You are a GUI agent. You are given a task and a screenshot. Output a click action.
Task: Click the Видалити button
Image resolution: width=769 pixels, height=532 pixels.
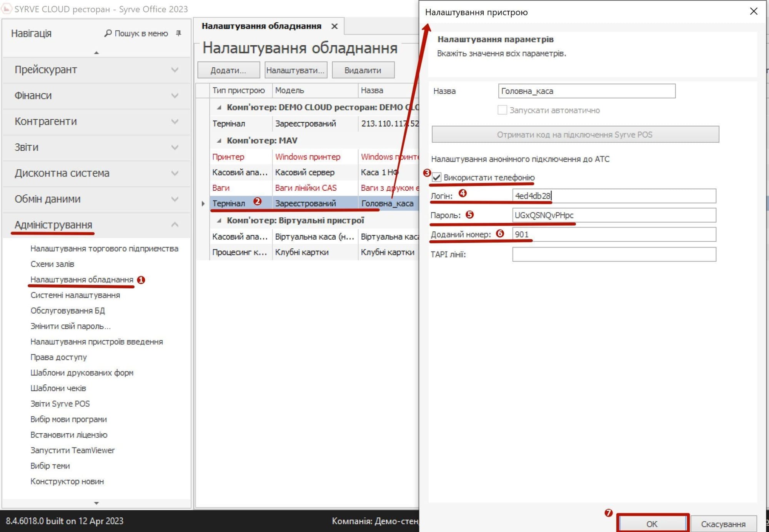pyautogui.click(x=363, y=70)
